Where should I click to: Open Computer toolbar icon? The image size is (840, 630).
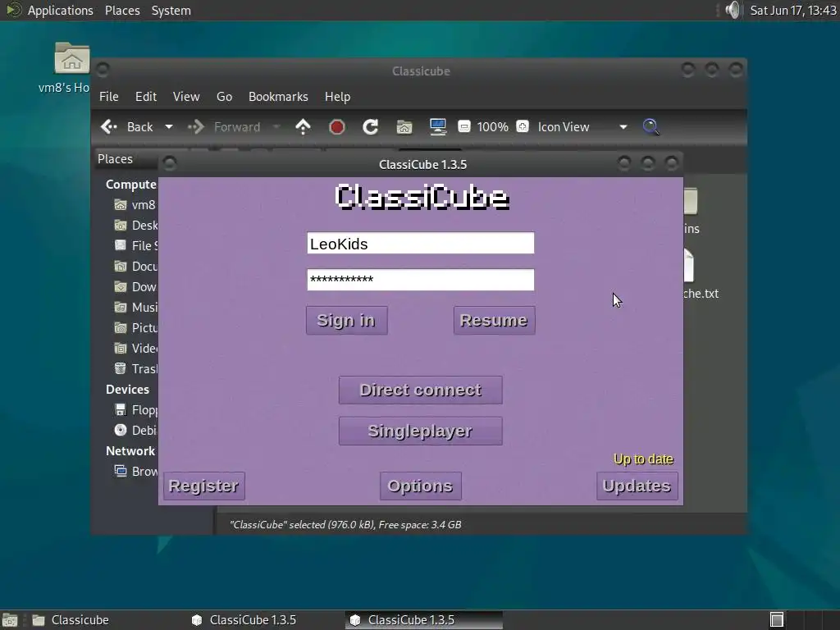[438, 127]
